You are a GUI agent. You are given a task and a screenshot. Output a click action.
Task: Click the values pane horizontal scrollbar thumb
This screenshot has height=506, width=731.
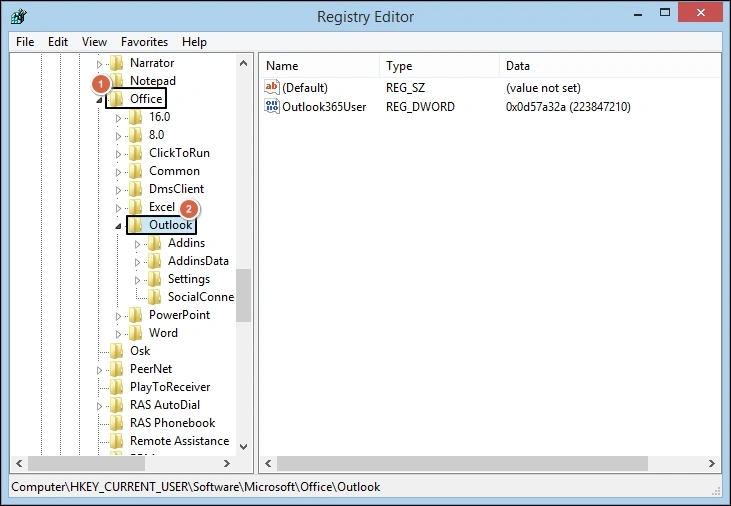pos(462,464)
